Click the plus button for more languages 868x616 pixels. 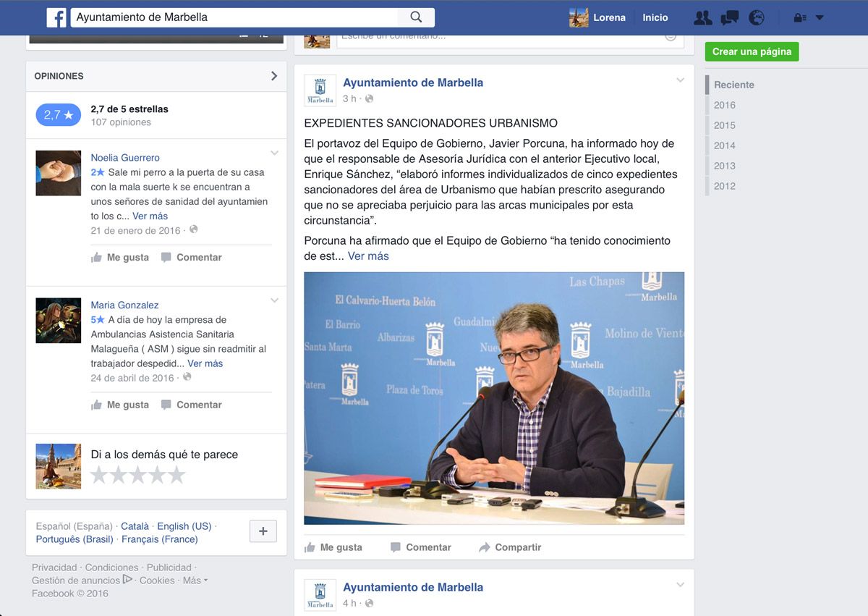pos(263,531)
